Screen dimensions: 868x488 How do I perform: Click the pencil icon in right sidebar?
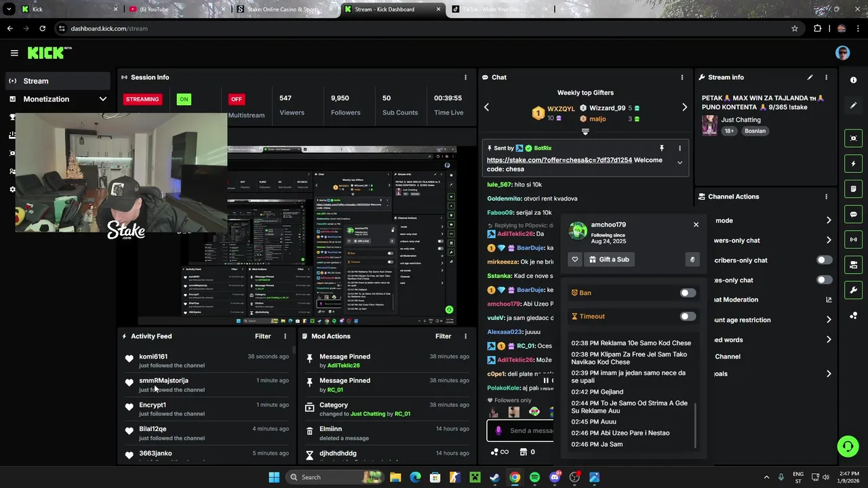pyautogui.click(x=853, y=106)
